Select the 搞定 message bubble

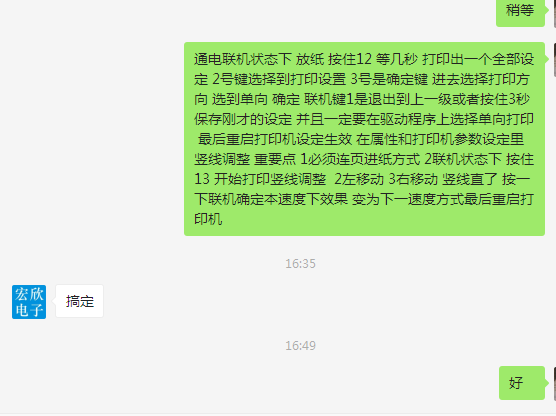click(79, 301)
